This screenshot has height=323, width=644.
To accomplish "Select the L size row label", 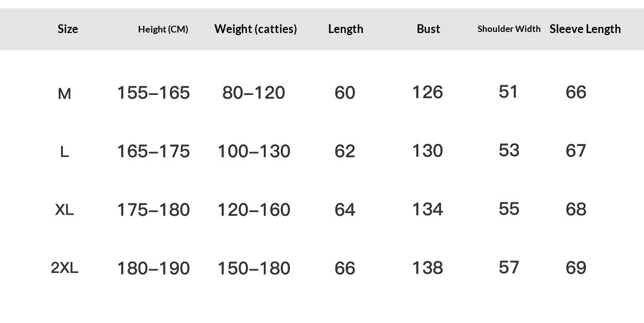I will tap(64, 152).
